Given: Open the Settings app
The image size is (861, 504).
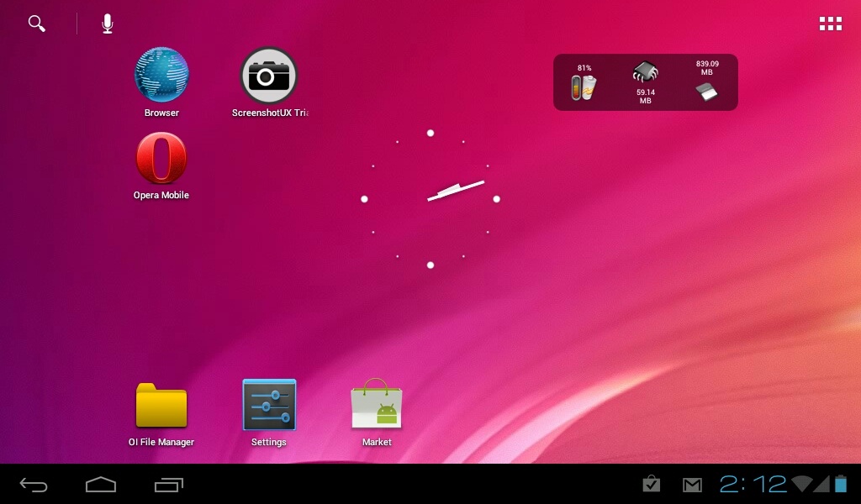Looking at the screenshot, I should point(269,405).
